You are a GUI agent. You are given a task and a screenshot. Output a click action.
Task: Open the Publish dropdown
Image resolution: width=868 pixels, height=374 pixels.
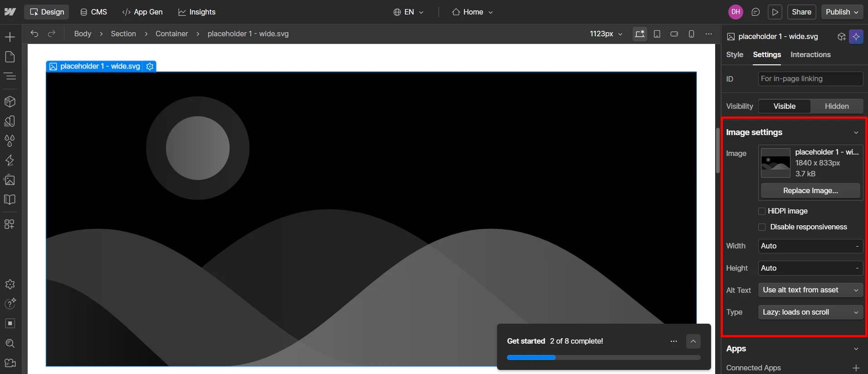(x=842, y=12)
